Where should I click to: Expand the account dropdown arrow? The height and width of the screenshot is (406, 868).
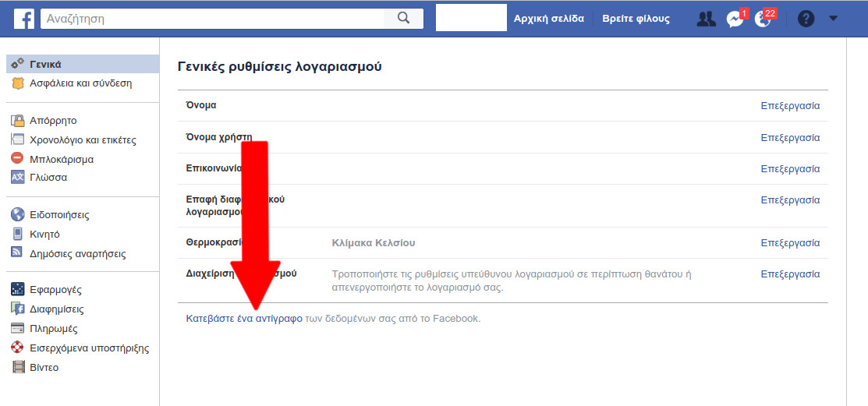833,19
